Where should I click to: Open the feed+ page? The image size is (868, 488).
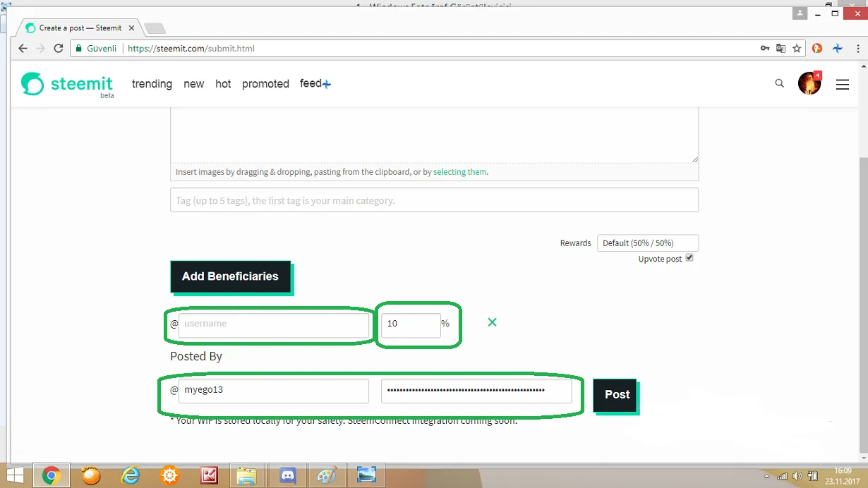(315, 84)
